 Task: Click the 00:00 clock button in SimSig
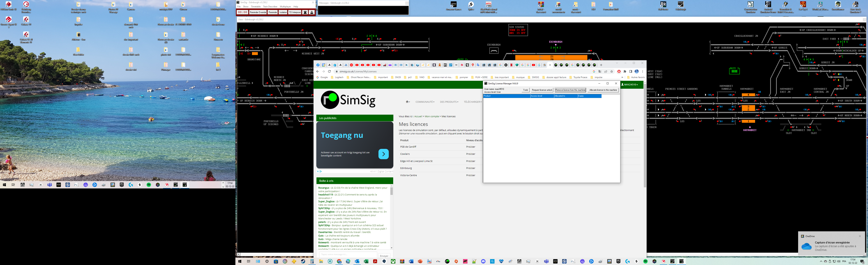[243, 12]
